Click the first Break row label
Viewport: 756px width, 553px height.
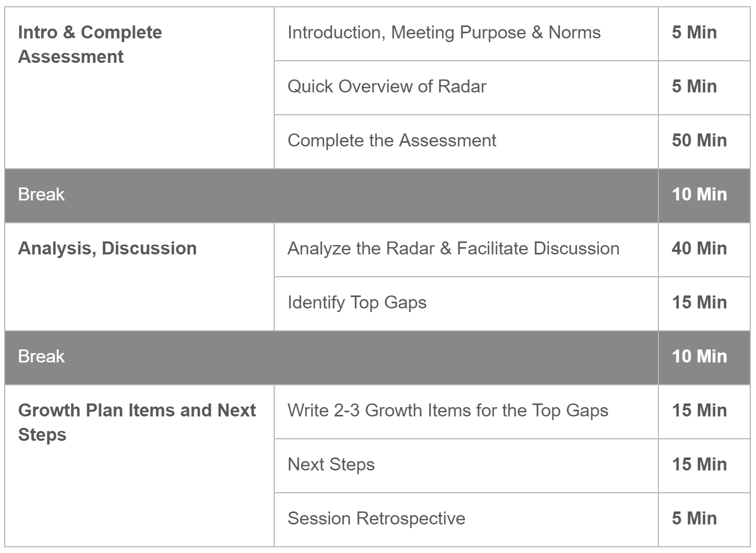click(42, 194)
